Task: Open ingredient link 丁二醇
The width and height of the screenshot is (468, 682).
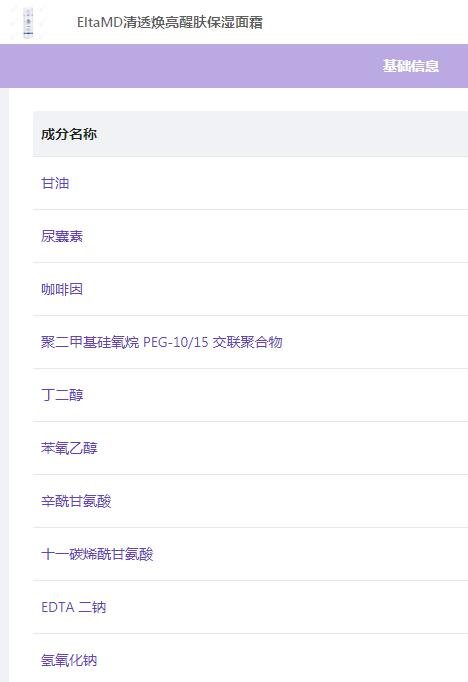Action: tap(62, 395)
